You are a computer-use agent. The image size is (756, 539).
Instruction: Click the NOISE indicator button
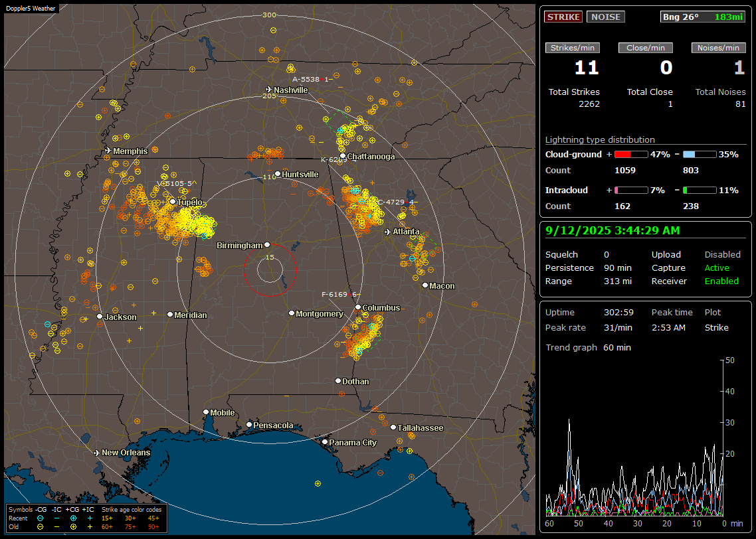coord(606,17)
